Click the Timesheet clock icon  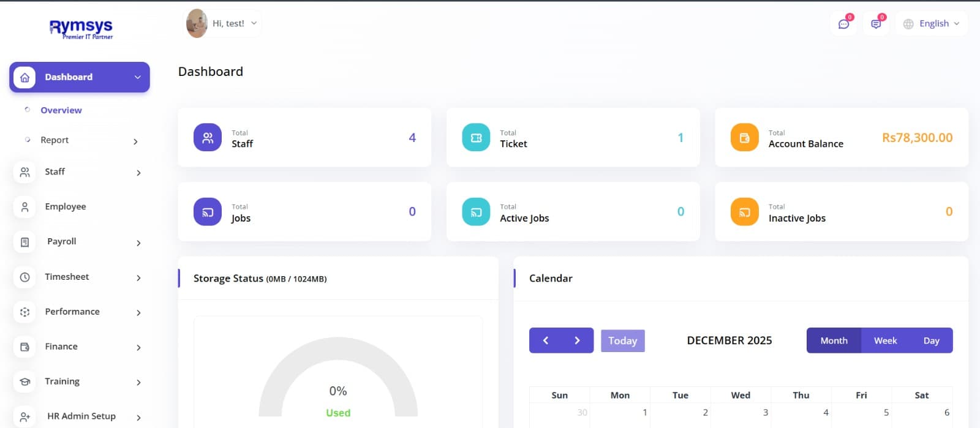24,277
